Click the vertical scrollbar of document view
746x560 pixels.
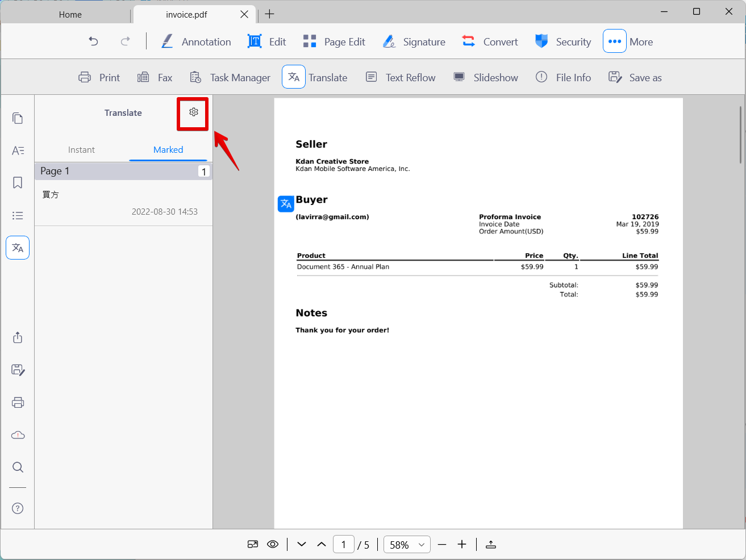point(741,135)
